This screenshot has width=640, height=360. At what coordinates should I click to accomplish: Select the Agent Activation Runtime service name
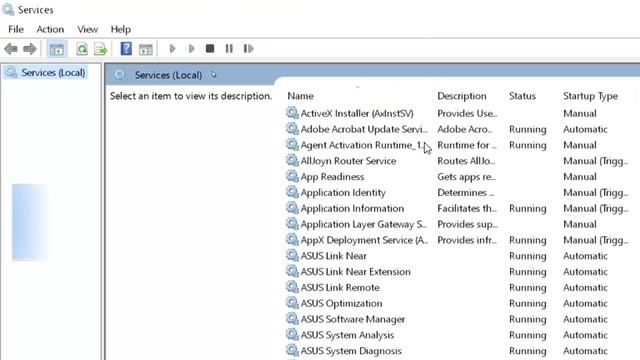pyautogui.click(x=362, y=145)
